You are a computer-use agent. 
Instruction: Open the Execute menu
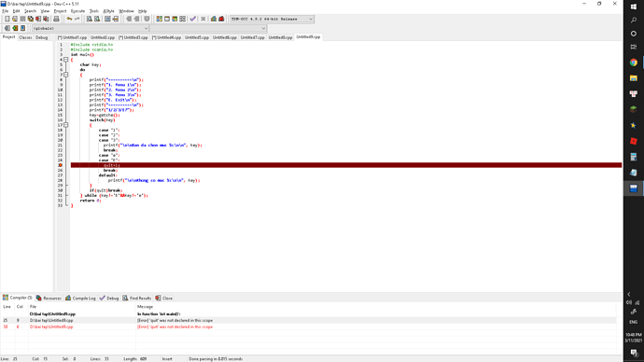pyautogui.click(x=77, y=11)
